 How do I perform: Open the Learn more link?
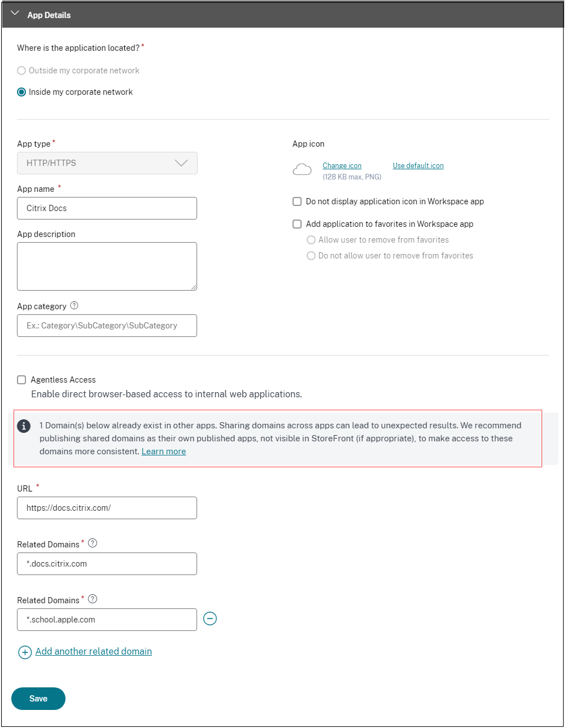click(164, 451)
